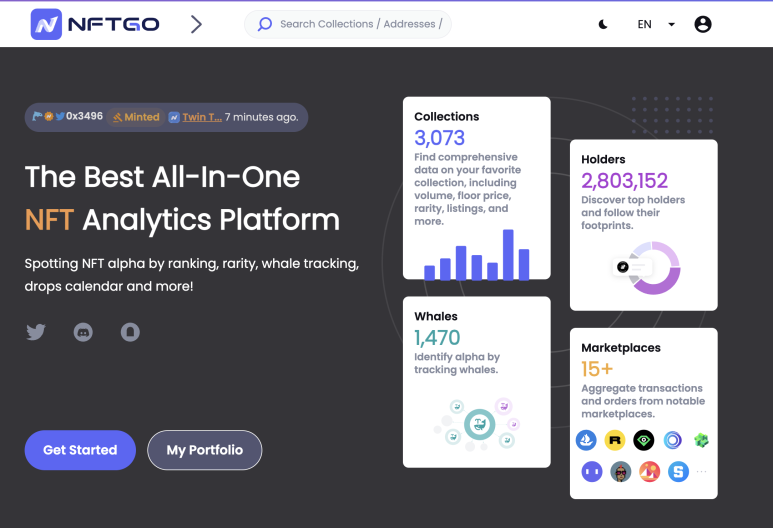Click the 3,073 collections count
This screenshot has width=773, height=528.
439,138
